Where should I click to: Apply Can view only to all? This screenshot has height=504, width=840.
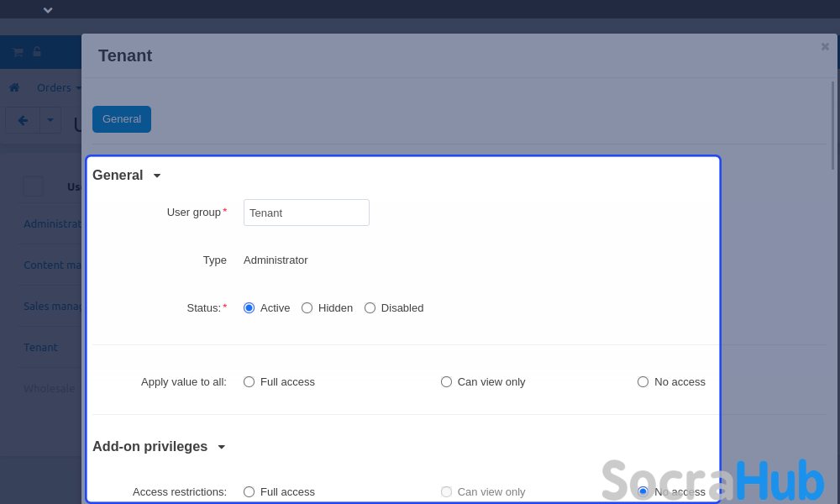click(x=447, y=382)
